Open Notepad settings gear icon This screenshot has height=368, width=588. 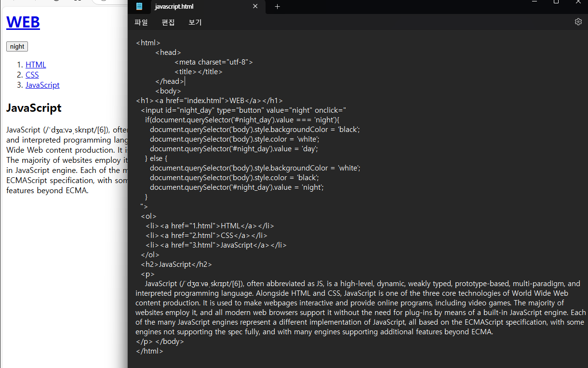pyautogui.click(x=578, y=22)
